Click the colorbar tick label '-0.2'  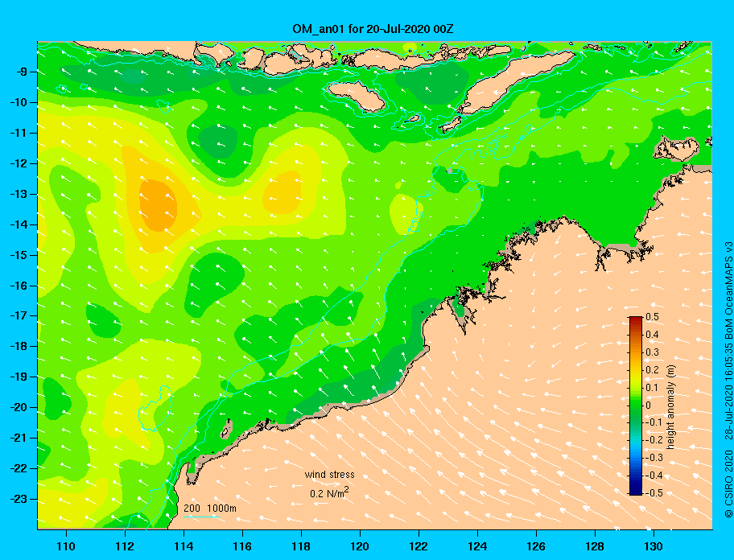(654, 440)
